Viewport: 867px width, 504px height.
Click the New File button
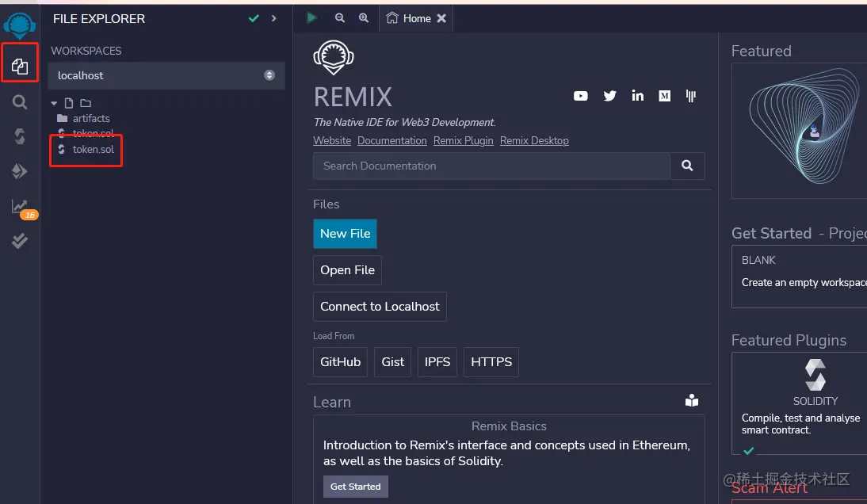tap(345, 234)
